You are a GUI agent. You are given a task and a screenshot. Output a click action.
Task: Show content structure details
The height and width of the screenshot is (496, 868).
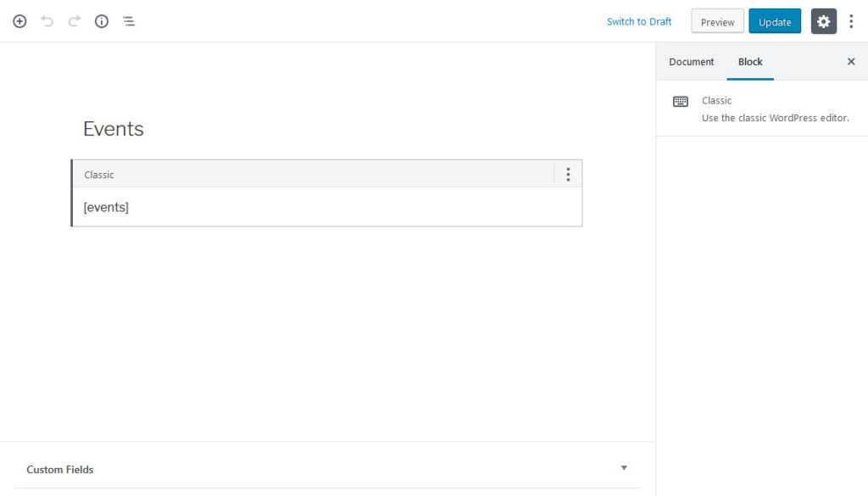point(102,21)
